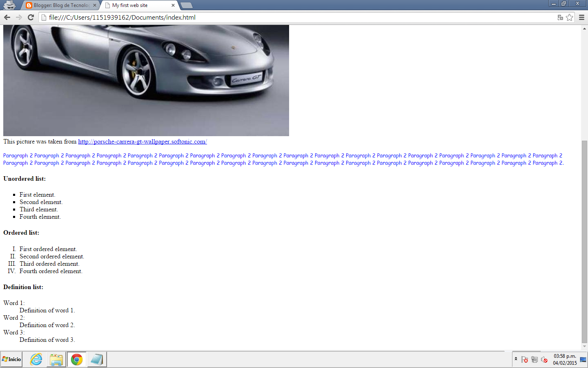Show hidden system tray icons

(516, 359)
